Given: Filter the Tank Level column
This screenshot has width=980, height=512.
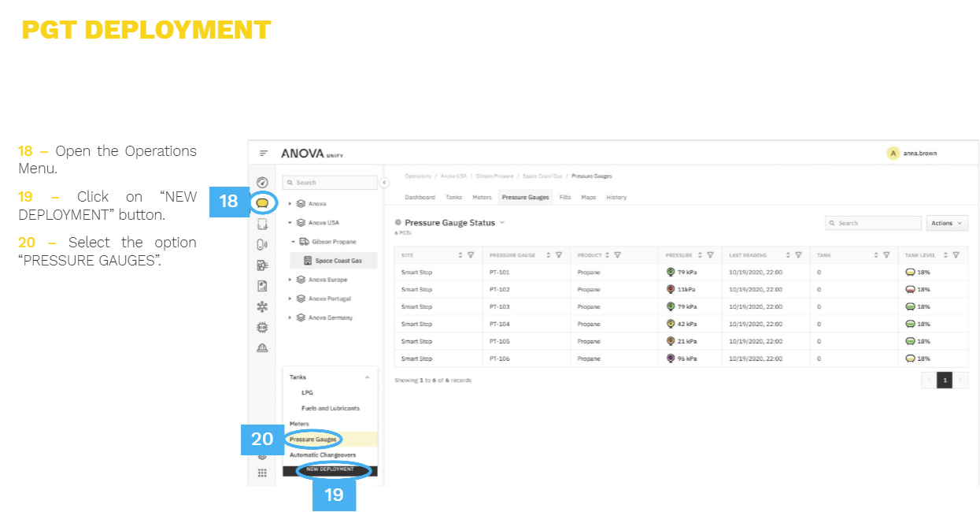Looking at the screenshot, I should tap(956, 255).
